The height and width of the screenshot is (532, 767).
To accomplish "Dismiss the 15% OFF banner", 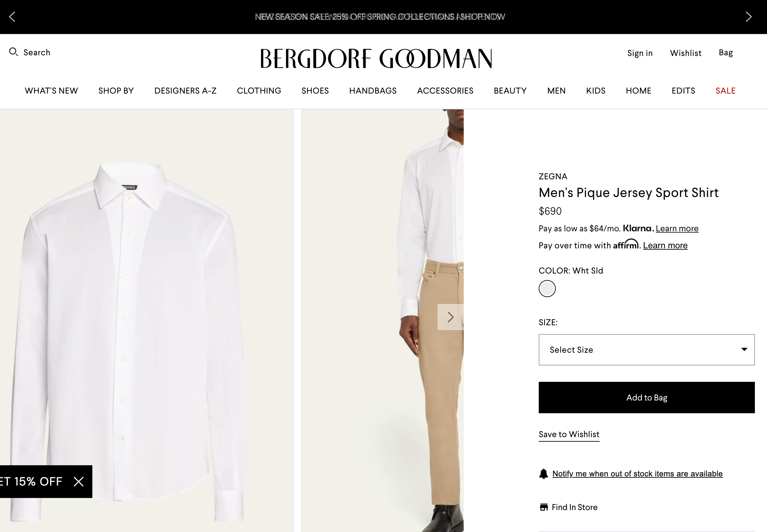I will (x=79, y=482).
